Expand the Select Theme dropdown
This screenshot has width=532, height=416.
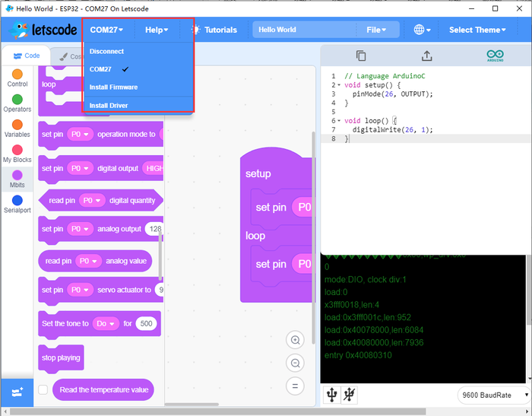(477, 30)
